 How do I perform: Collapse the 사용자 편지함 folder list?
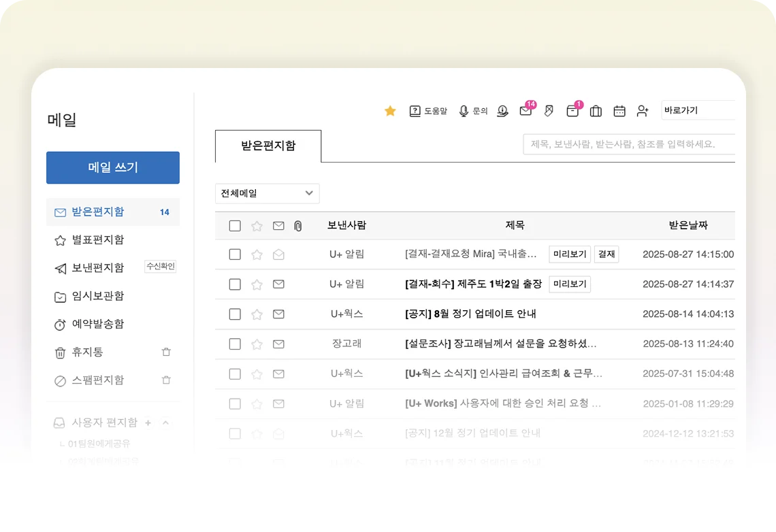[165, 423]
